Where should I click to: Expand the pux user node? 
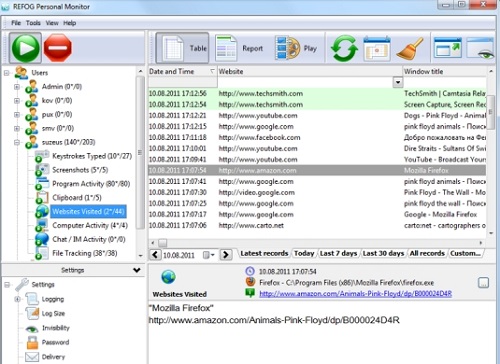17,115
